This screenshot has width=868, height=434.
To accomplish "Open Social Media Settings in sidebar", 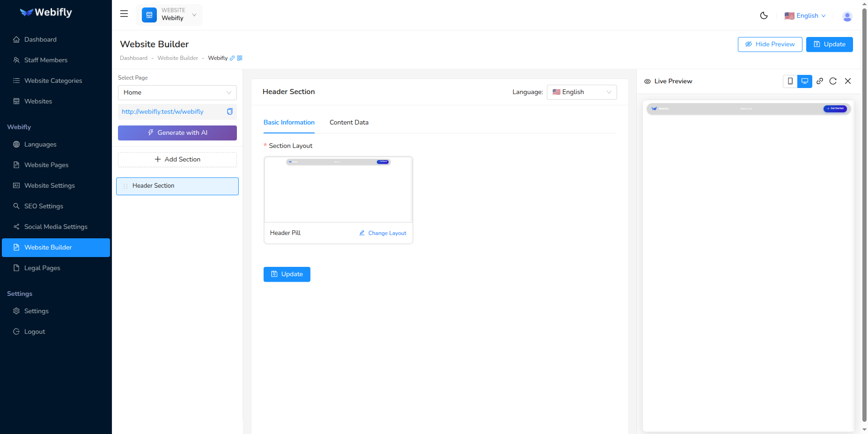I will click(56, 227).
